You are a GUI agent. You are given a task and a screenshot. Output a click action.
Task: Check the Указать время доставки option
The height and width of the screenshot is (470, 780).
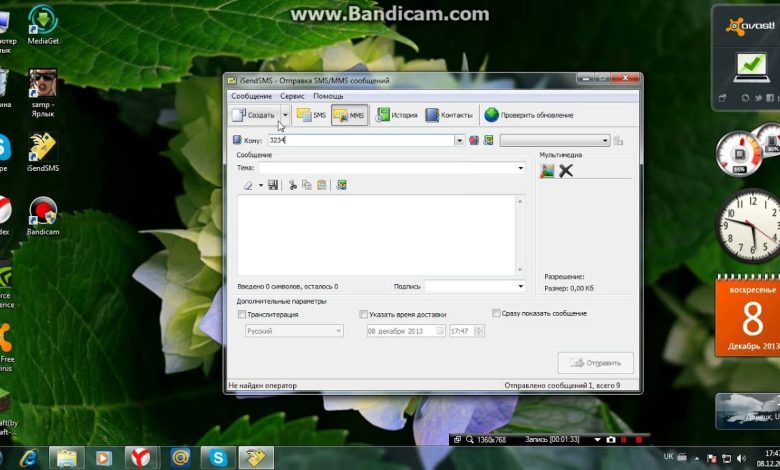364,314
